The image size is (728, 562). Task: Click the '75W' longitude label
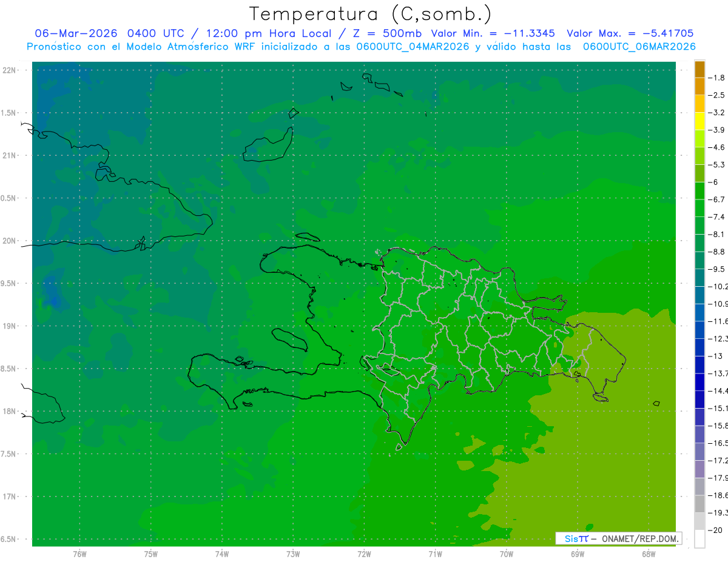[151, 554]
